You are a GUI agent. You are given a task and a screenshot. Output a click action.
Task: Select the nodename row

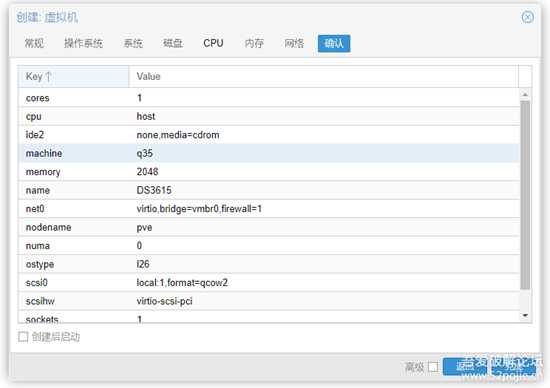click(x=269, y=227)
